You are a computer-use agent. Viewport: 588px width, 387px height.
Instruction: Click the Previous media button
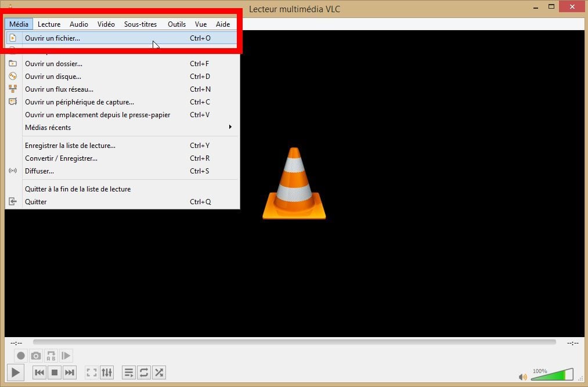(x=39, y=372)
